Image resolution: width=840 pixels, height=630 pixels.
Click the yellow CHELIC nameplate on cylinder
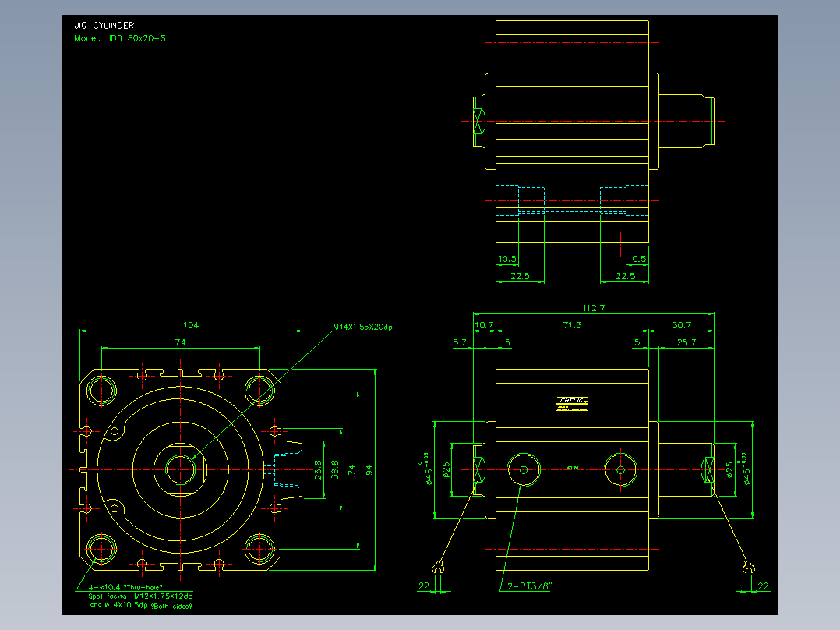point(572,404)
